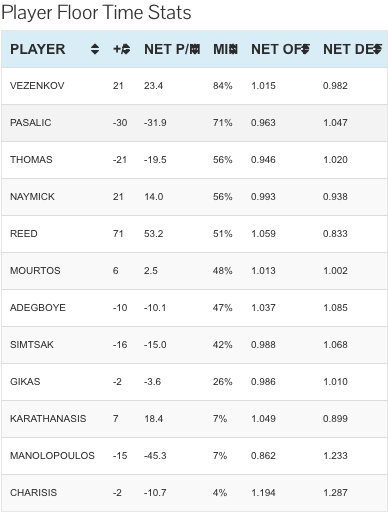Image resolution: width=388 pixels, height=512 pixels.
Task: Click CHARISIS net defense 1.287
Action: coord(335,493)
